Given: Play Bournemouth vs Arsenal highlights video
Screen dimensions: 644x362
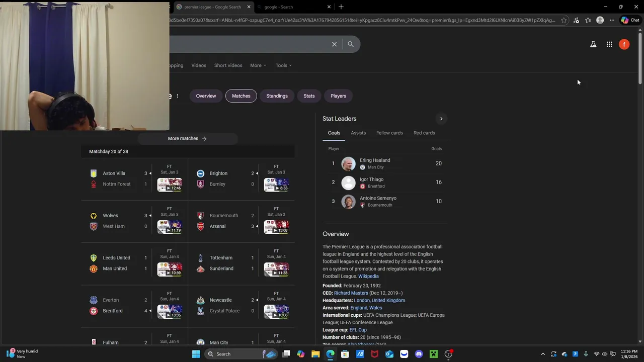Looking at the screenshot, I should pos(276,227).
